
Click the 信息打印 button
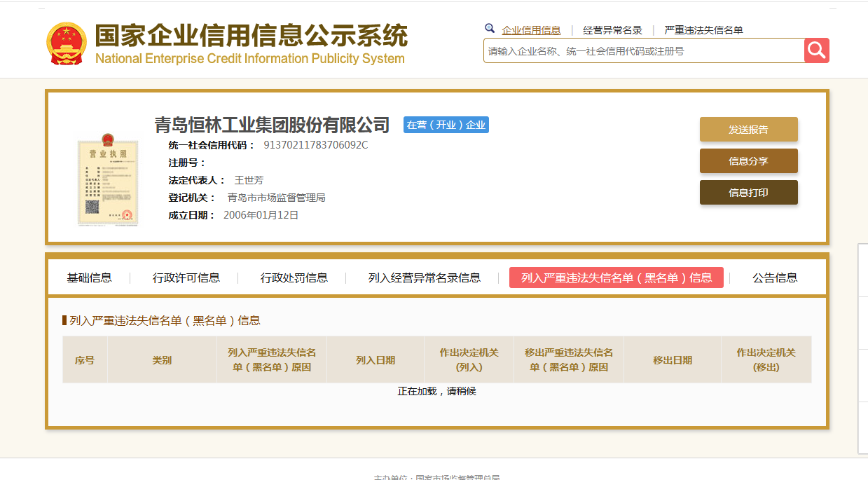click(x=748, y=193)
